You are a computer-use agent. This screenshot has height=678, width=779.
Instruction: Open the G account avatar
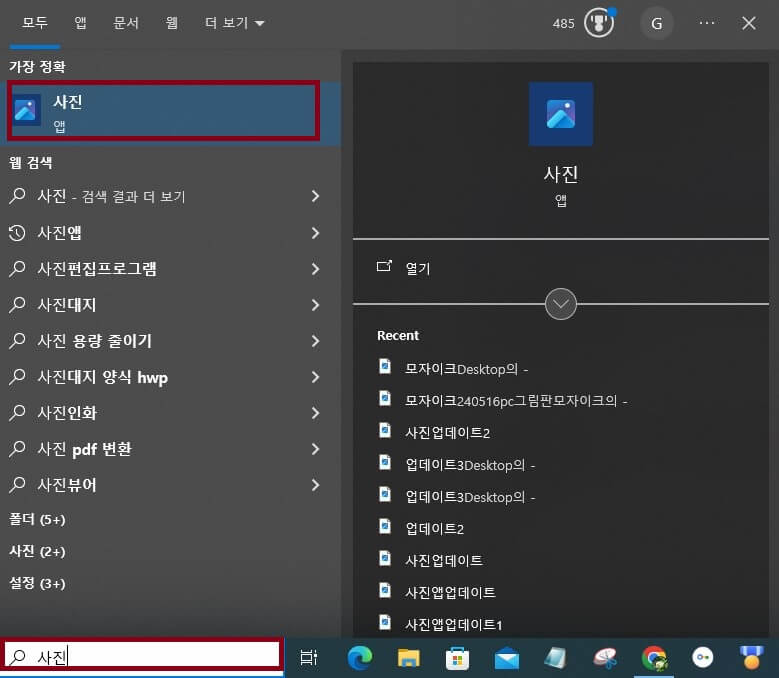point(656,23)
